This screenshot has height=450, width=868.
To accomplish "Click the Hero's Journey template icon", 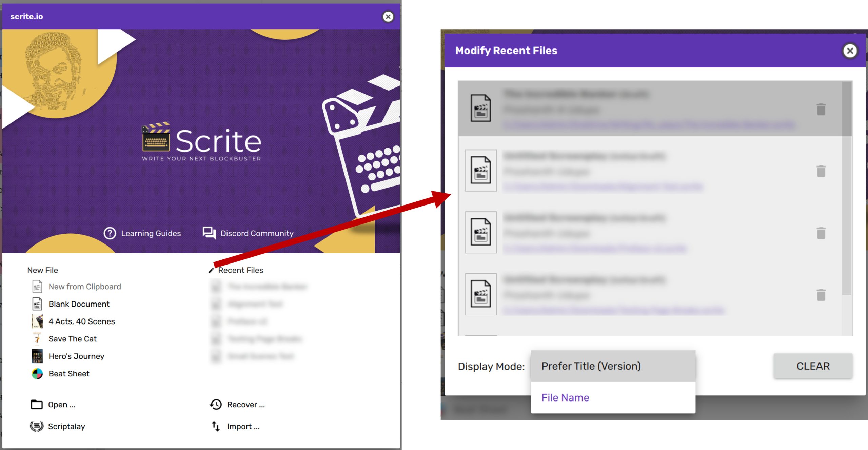I will (37, 356).
